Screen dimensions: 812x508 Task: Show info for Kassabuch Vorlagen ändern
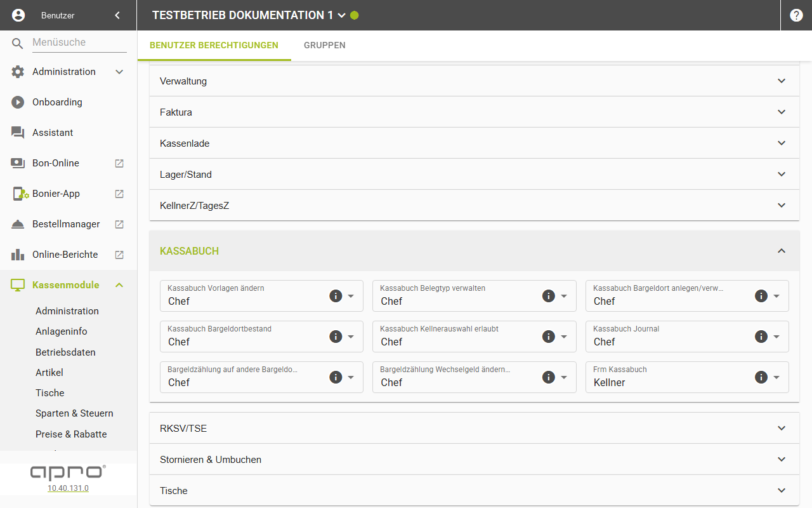click(336, 296)
